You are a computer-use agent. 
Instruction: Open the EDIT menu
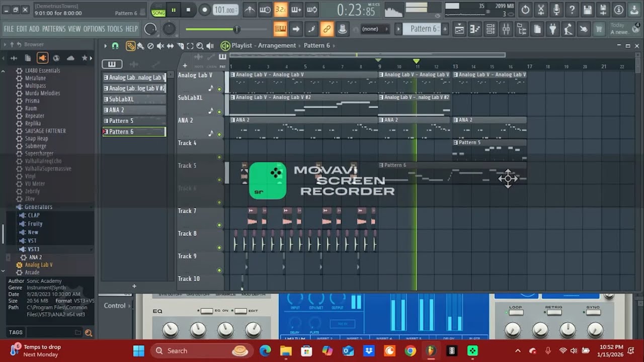tap(22, 29)
